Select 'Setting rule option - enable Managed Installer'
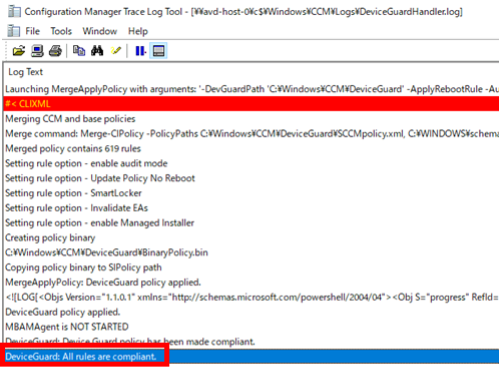This screenshot has width=502, height=368. [252, 223]
